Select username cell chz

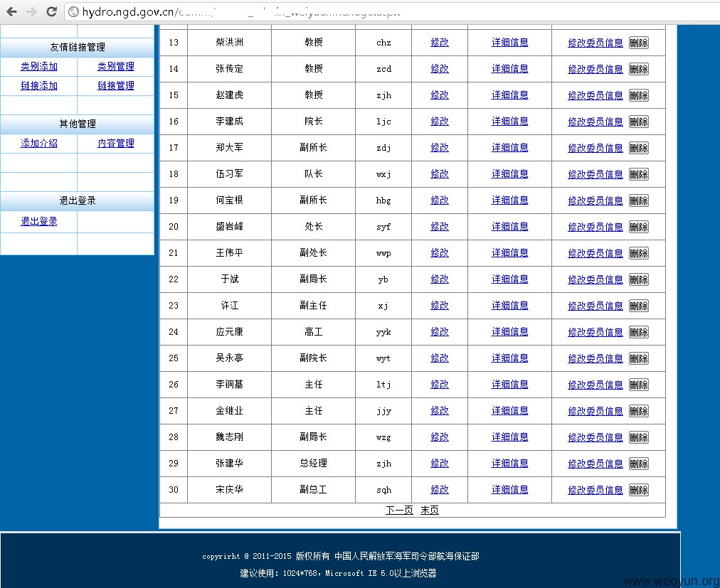pos(383,43)
